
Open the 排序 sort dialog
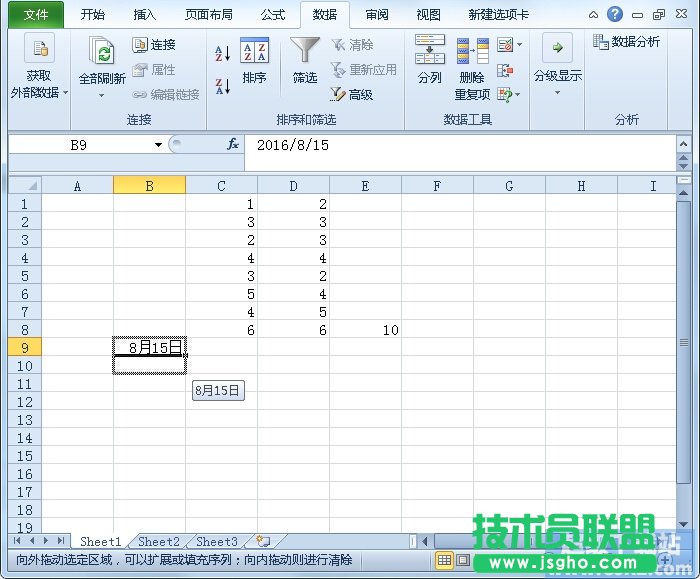coord(254,61)
